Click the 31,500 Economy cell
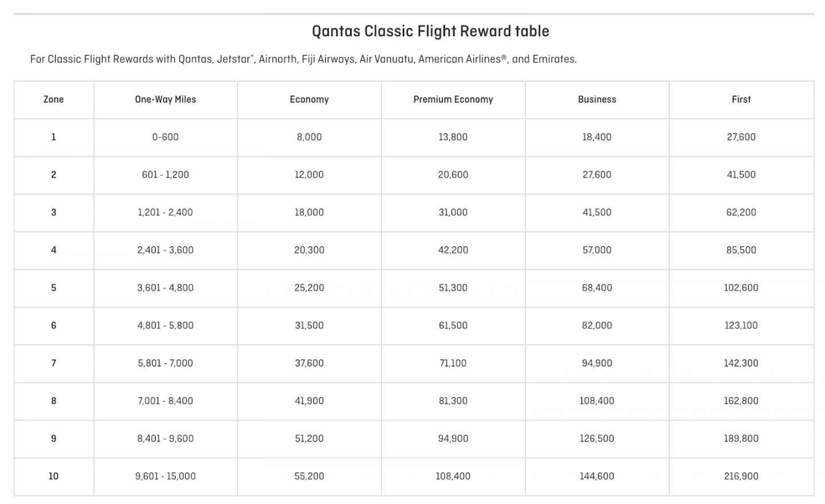This screenshot has height=504, width=825. (309, 326)
